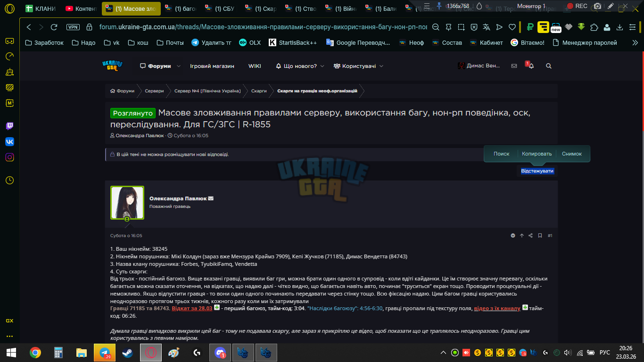Open GX Corner gamepad icon in sidebar

click(x=9, y=41)
